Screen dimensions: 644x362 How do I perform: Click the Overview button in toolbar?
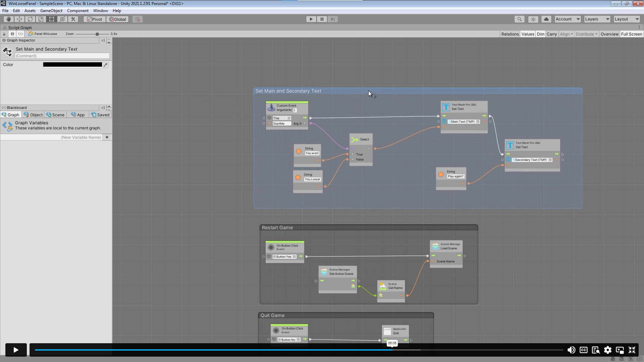click(x=609, y=34)
